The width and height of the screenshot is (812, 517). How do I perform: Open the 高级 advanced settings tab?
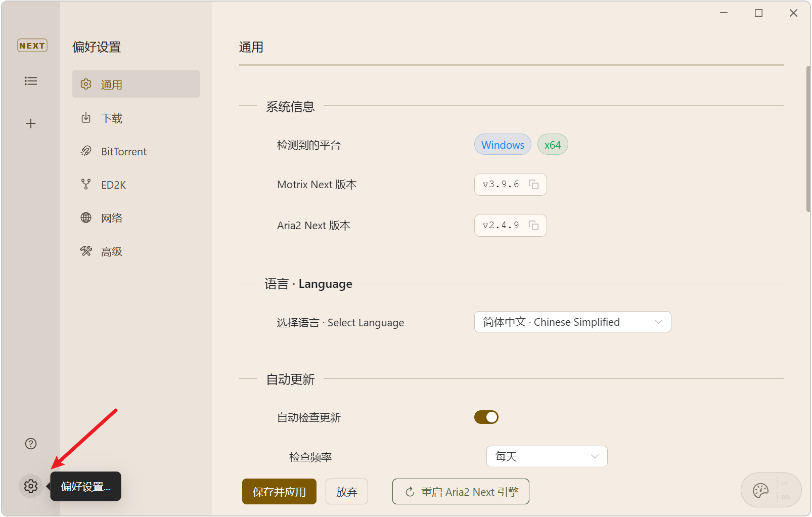click(x=136, y=251)
